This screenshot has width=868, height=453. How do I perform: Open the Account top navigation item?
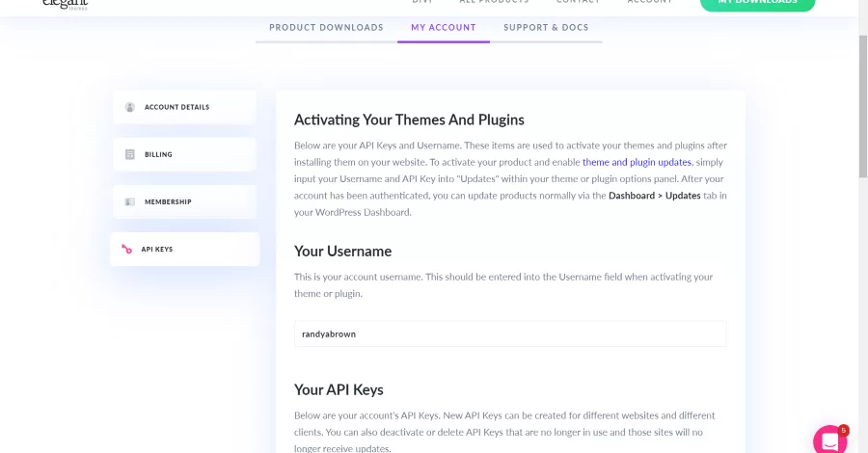coord(649,2)
